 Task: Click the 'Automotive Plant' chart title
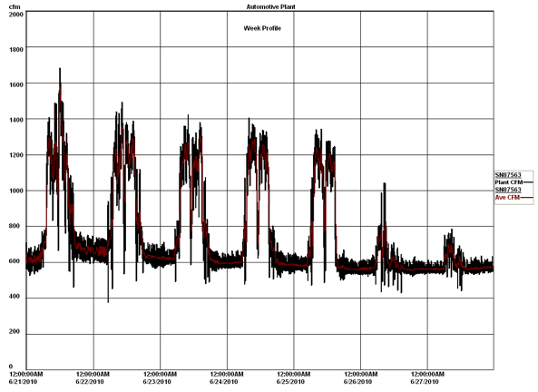270,7
